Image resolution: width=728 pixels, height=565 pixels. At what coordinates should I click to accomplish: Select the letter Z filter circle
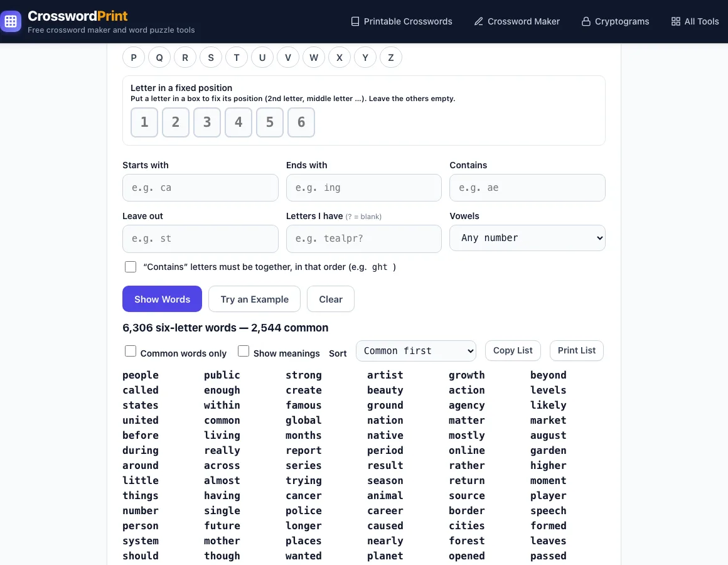coord(391,58)
